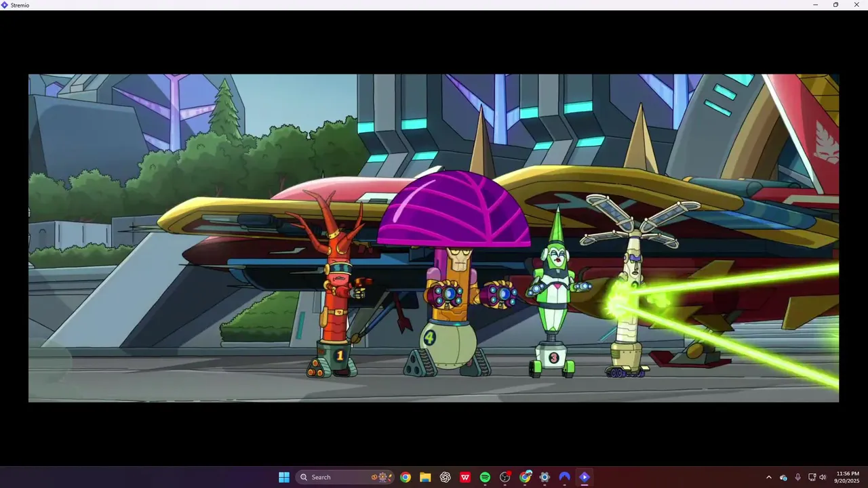
Task: Open the dark circular app with red badge
Action: pos(505,477)
